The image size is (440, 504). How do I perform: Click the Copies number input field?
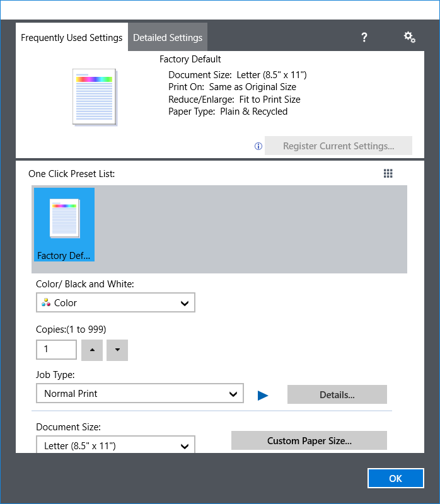[57, 350]
